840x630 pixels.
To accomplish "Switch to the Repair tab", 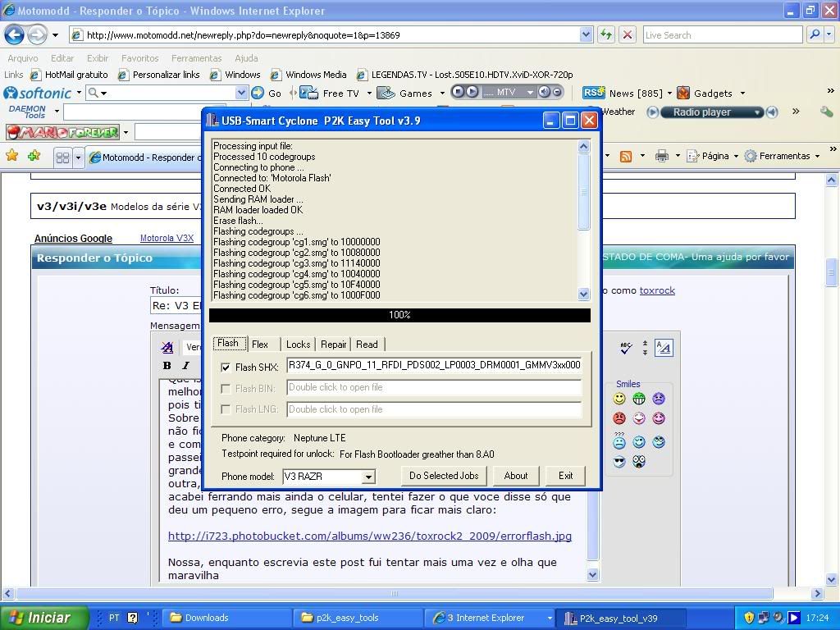I will (x=333, y=344).
